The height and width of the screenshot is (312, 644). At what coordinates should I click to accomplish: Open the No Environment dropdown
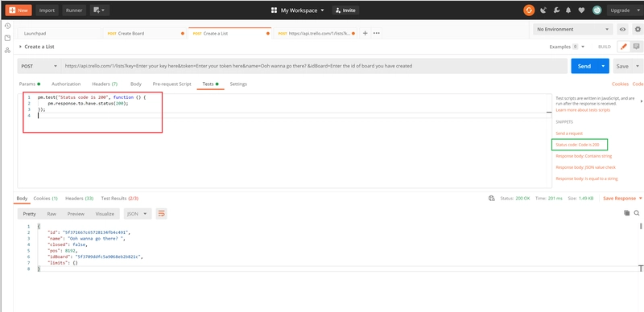(572, 30)
